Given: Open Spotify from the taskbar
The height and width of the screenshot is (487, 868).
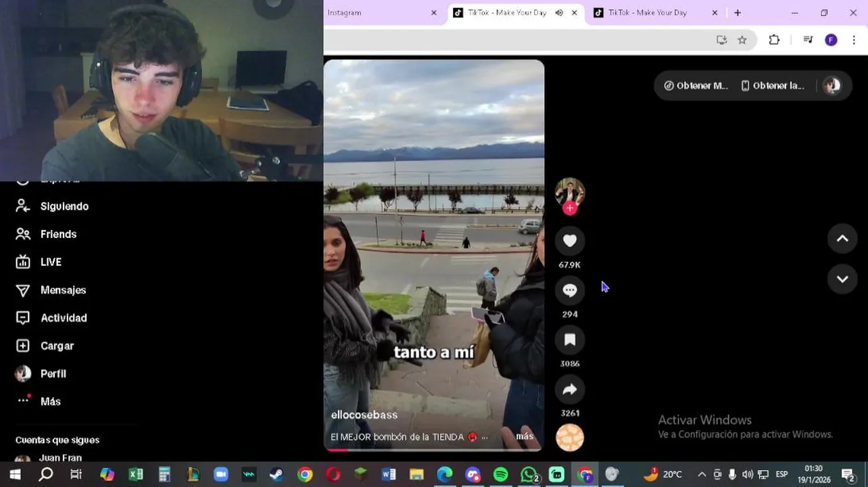Looking at the screenshot, I should [501, 475].
